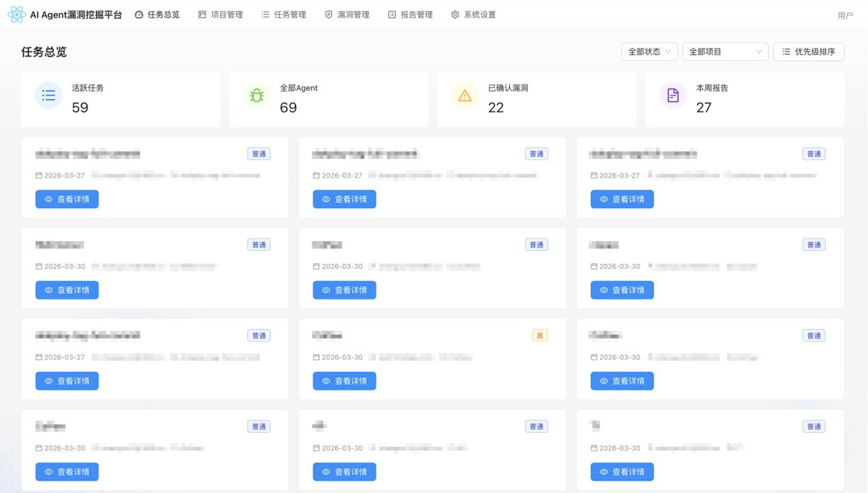This screenshot has width=868, height=493.
Task: Click 查看详情 on the first task card
Action: tap(67, 199)
